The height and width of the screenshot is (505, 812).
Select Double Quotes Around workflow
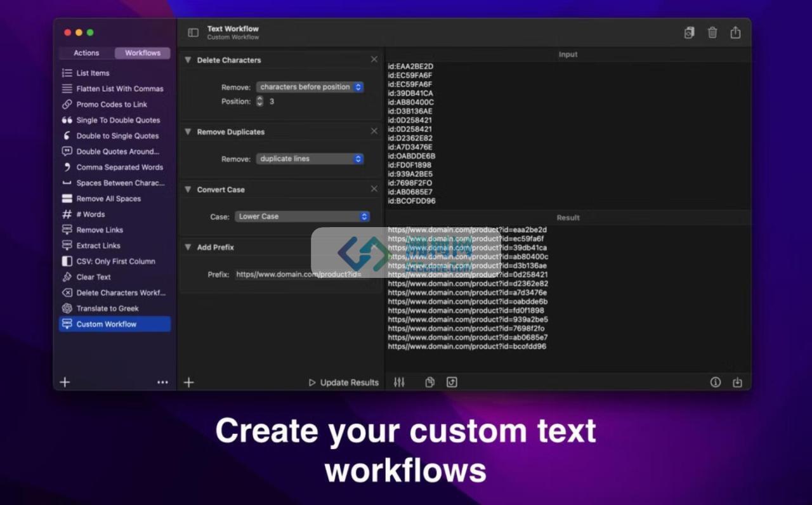tap(115, 152)
